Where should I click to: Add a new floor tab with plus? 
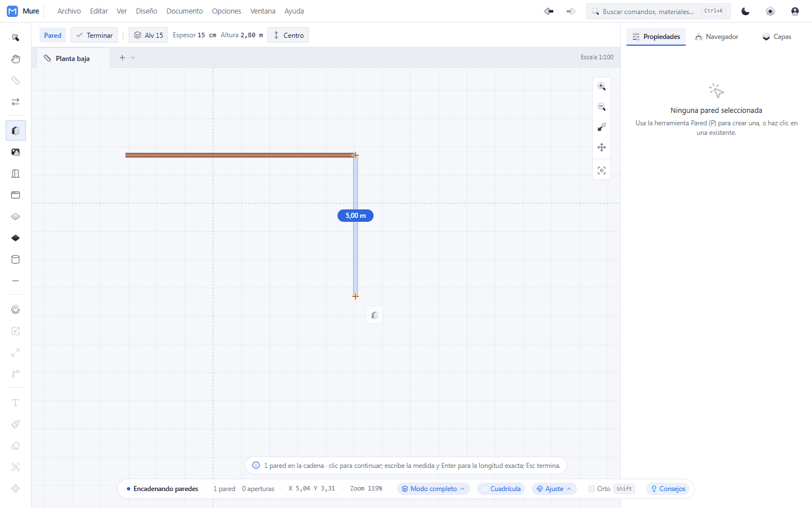coord(122,58)
